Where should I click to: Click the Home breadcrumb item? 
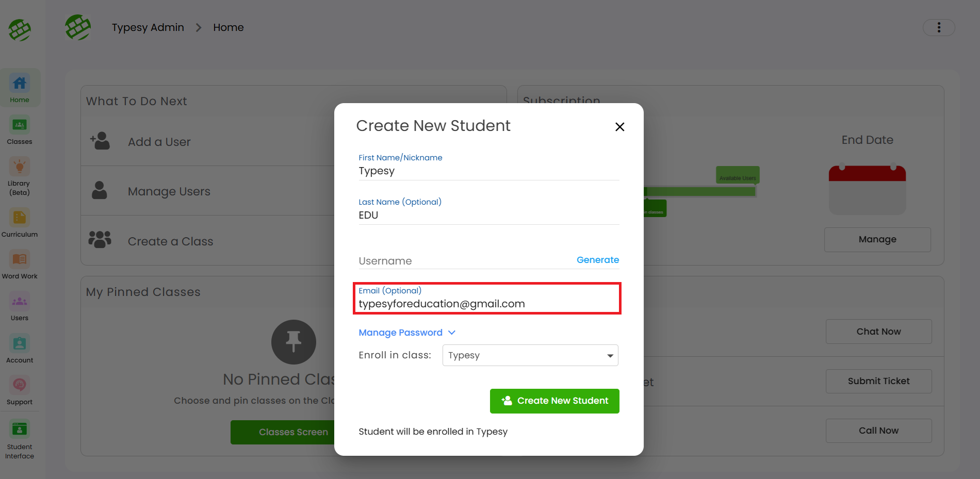[228, 27]
